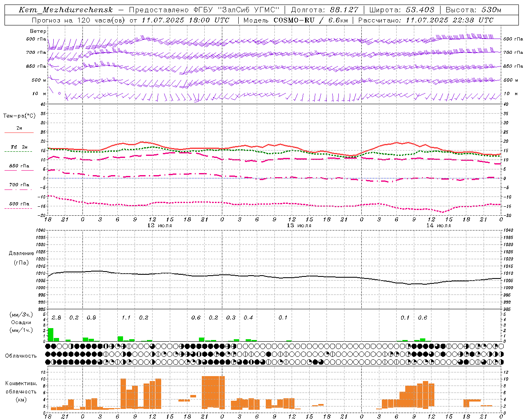Click the Конвективн. convective cloud label
The image size is (525, 420).
21,383
